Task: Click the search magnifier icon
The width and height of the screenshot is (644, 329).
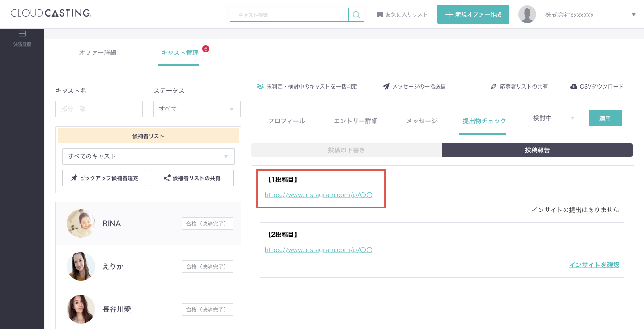Action: point(356,15)
